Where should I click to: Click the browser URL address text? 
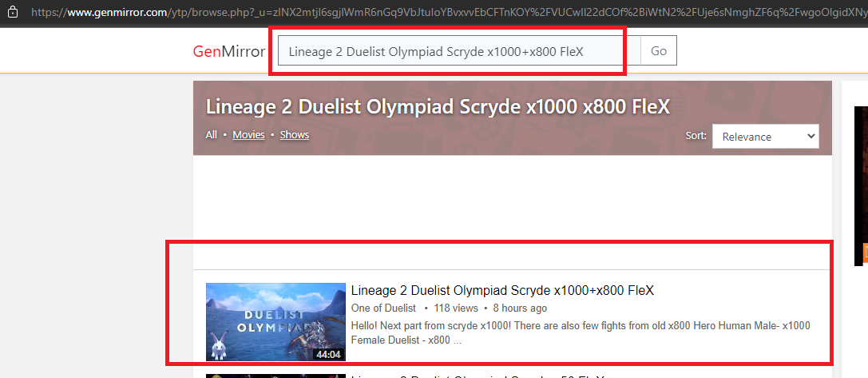449,12
